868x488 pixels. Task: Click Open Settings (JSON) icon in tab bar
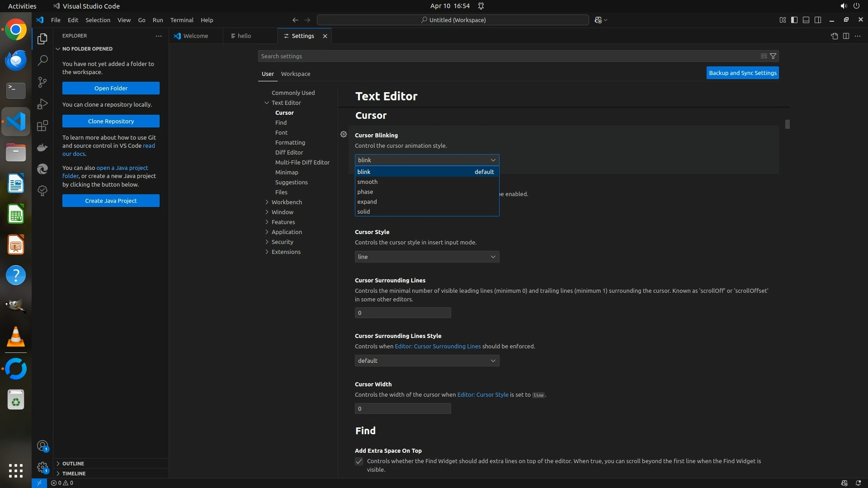(834, 36)
